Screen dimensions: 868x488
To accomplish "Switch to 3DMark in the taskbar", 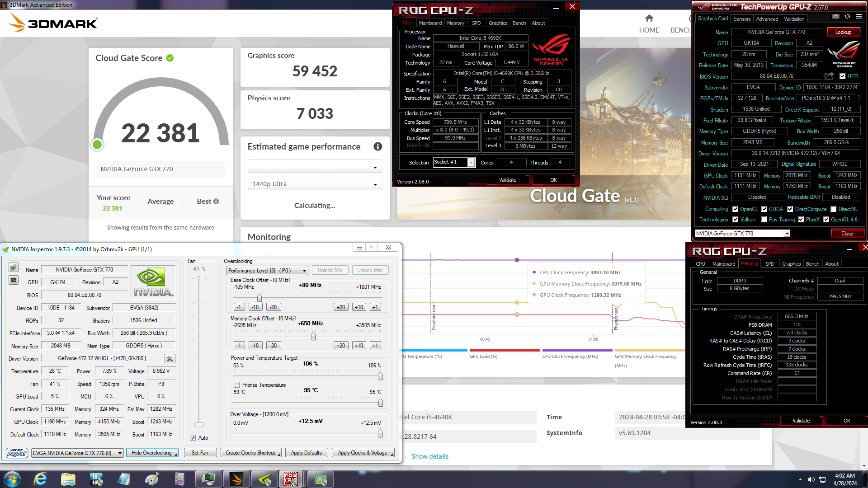I will (236, 479).
